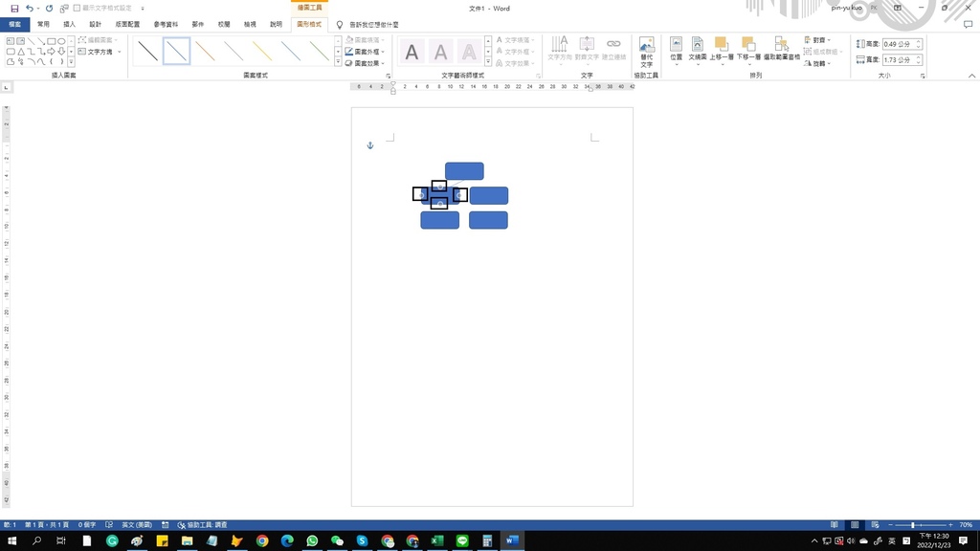Open the 位置 menu
980x551 pixels.
coord(676,52)
